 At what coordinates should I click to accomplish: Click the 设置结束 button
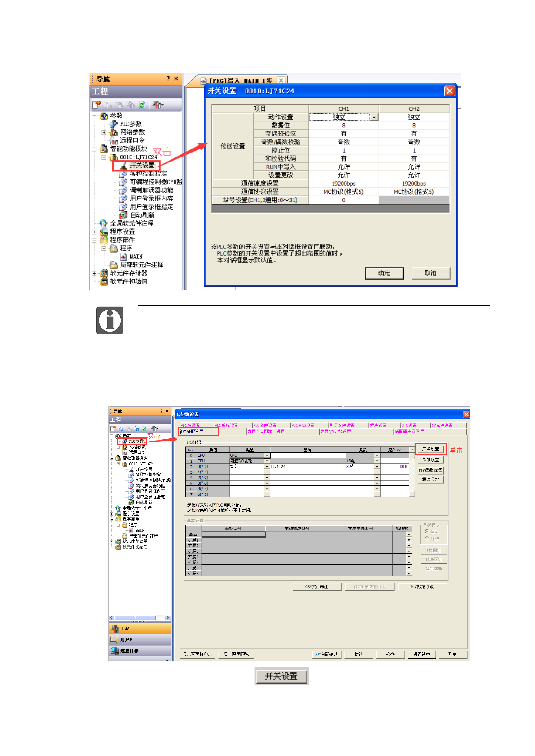pyautogui.click(x=422, y=655)
